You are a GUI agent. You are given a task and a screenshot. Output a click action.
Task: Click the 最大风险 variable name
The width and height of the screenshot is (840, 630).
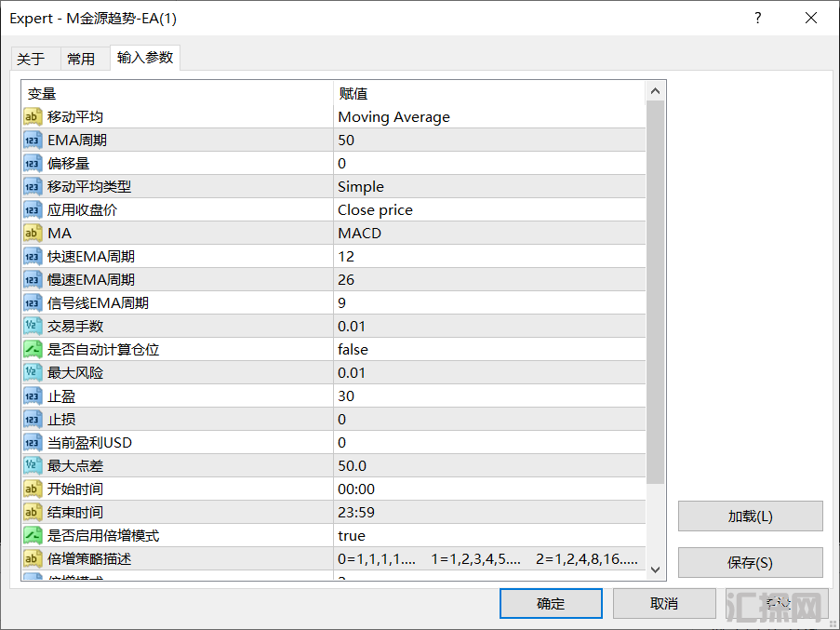pos(75,373)
